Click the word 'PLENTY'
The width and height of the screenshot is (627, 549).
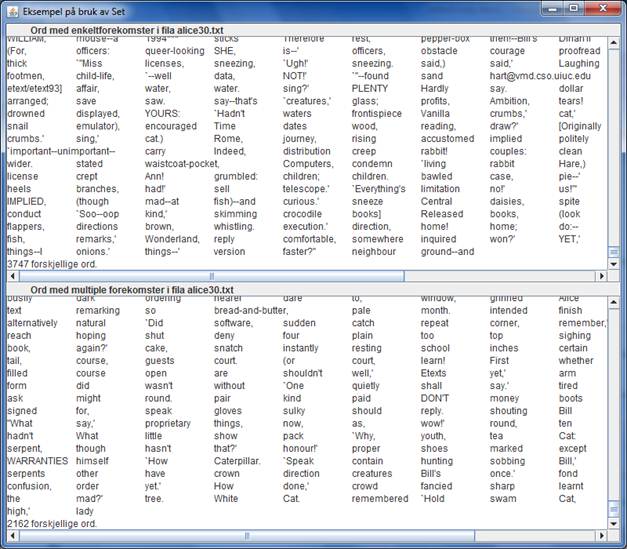point(370,88)
